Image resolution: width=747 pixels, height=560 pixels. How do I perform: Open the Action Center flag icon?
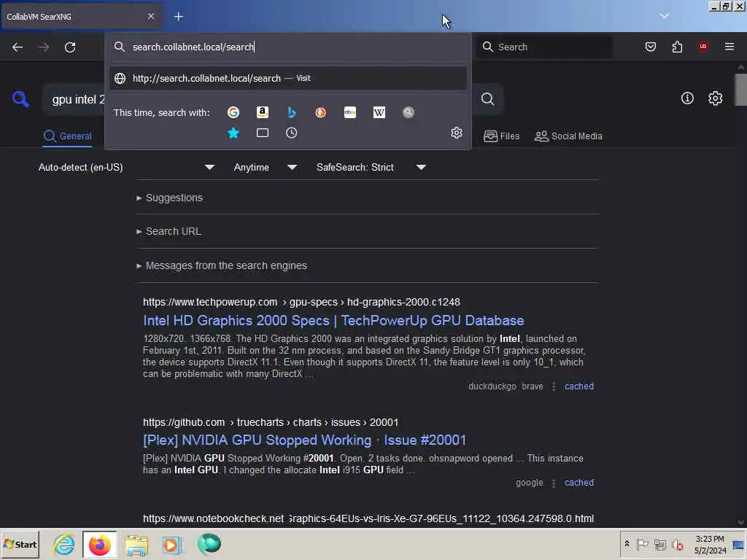pos(642,544)
